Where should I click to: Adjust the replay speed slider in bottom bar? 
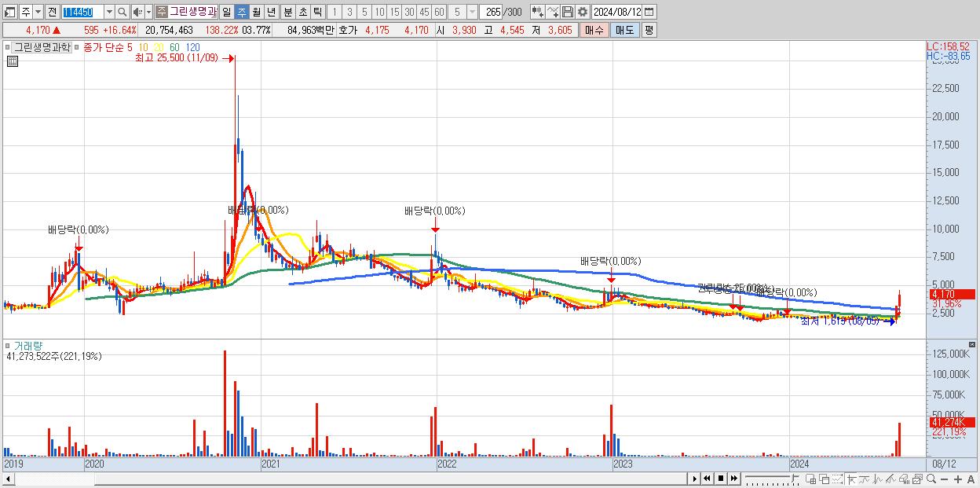[x=773, y=479]
